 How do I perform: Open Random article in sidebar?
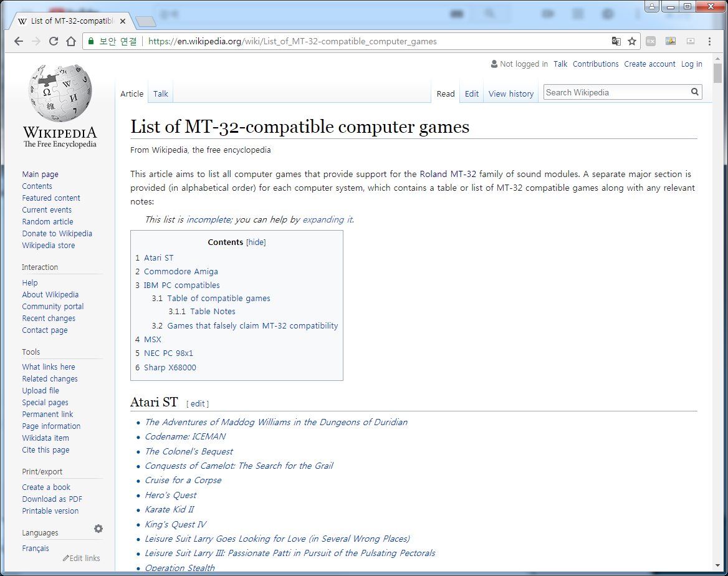tap(47, 221)
